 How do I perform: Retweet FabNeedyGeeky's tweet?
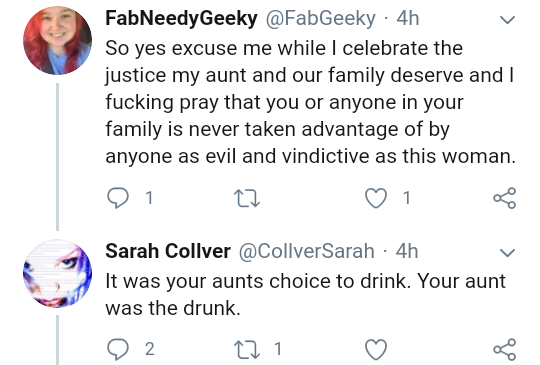click(247, 199)
